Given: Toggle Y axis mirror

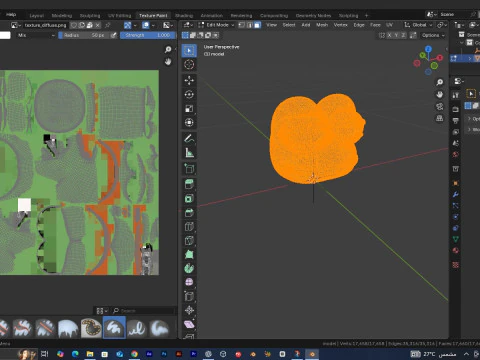Looking at the screenshot, I should coord(396,35).
